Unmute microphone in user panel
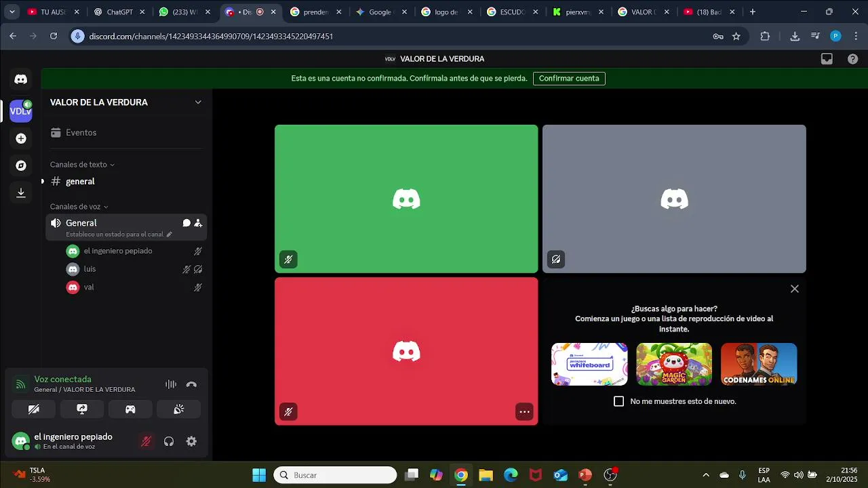868x488 pixels. (146, 441)
